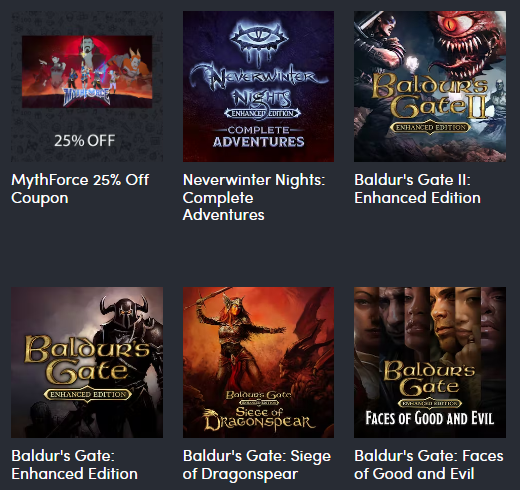The width and height of the screenshot is (520, 490).
Task: Click the gold Enhanced Edition badge on Baldur's Gate II
Action: coord(431,127)
